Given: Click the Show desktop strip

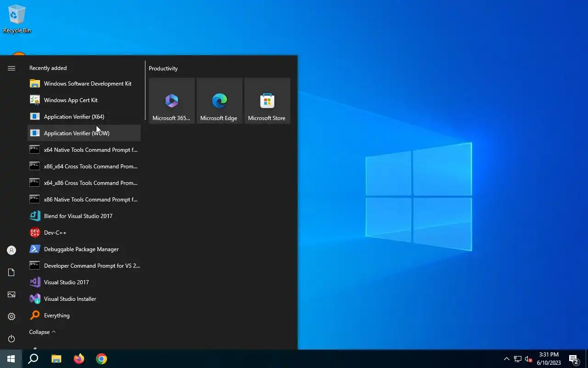Looking at the screenshot, I should (x=587, y=359).
